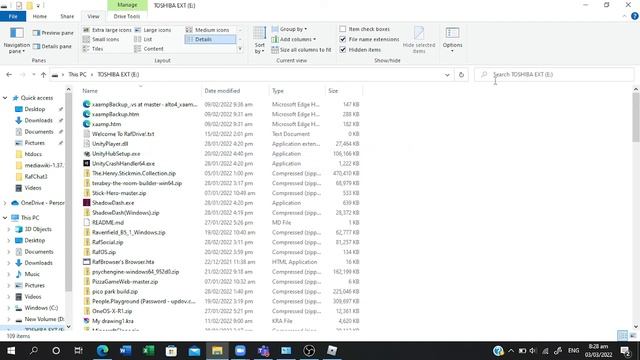Expand 3D Objects under This PC
Image resolution: width=640 pixels, height=360 pixels.
9,229
